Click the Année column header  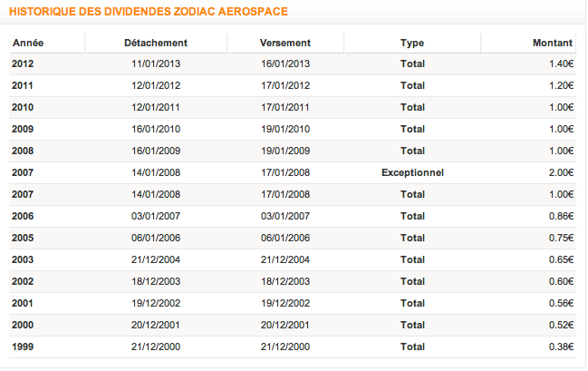point(27,43)
